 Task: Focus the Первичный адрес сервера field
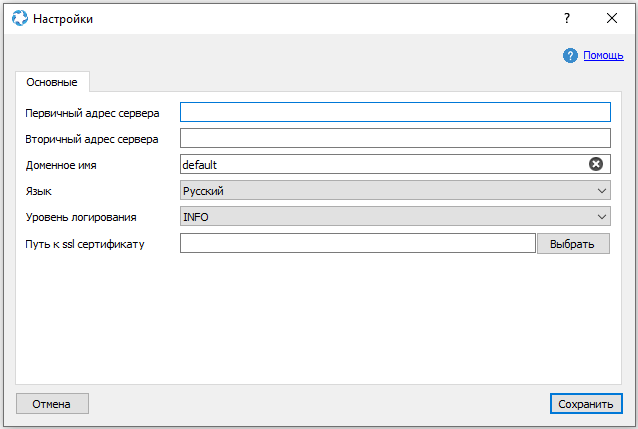pyautogui.click(x=394, y=112)
